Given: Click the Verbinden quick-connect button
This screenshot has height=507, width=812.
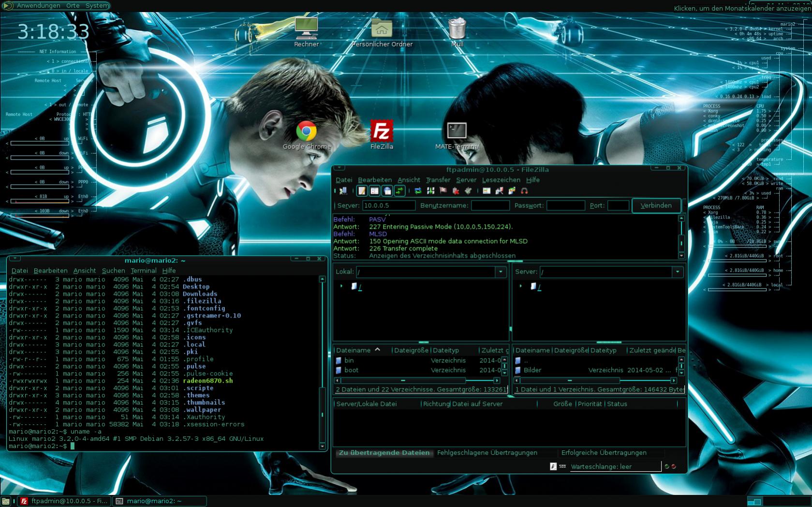Looking at the screenshot, I should click(x=656, y=205).
